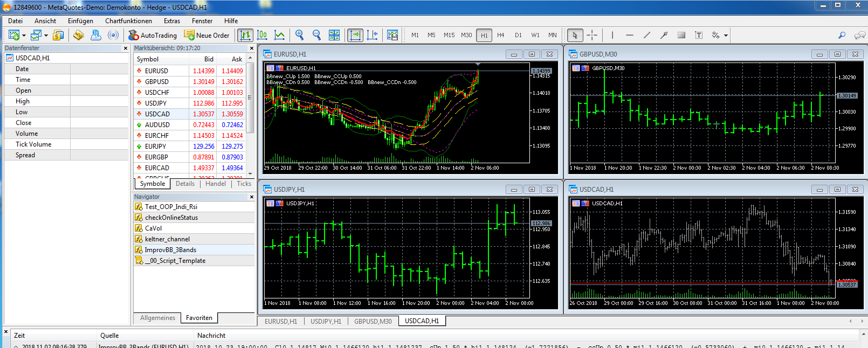Select the text label tool
868x348 pixels.
point(699,35)
